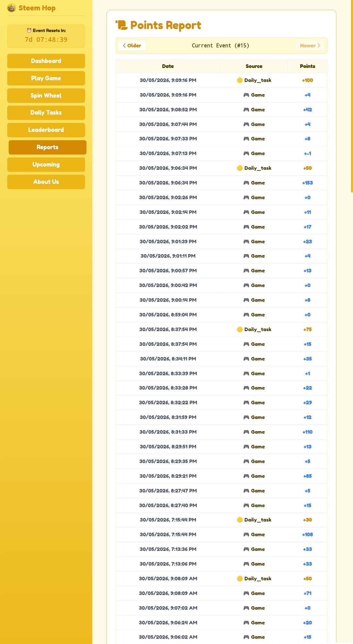
Task: Click date 30/05/2026, 9:00:14 PM
Action: point(168,300)
